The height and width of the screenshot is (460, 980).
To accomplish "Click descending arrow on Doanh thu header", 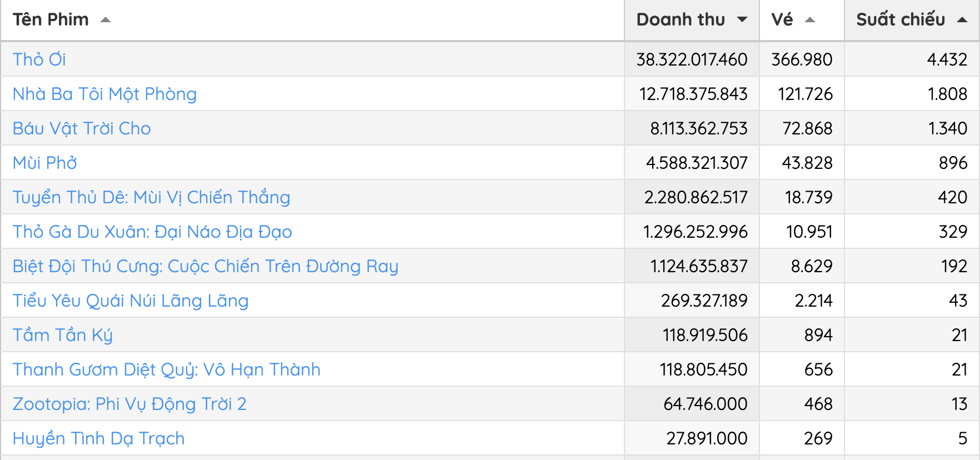I will [x=742, y=20].
